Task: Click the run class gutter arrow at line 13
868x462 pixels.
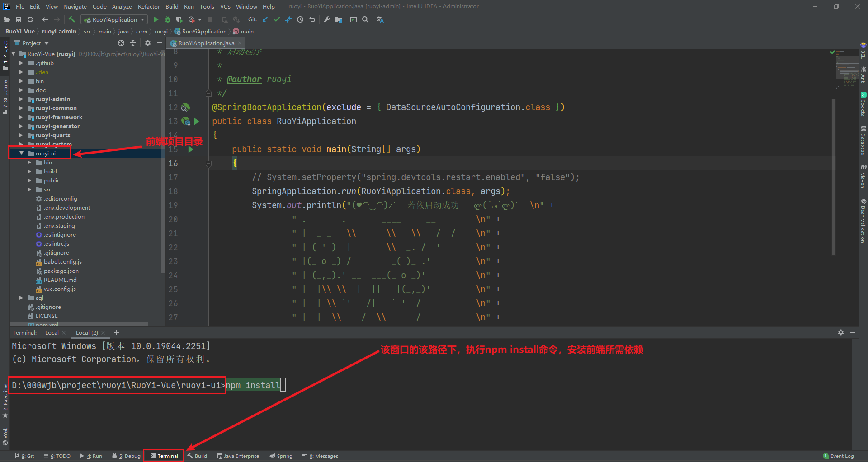Action: (x=197, y=121)
